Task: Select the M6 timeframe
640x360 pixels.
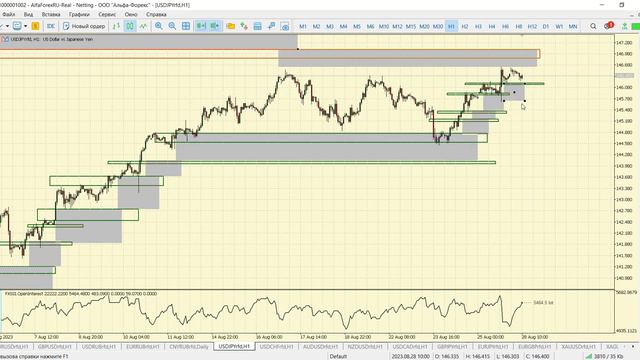Action: tap(370, 26)
